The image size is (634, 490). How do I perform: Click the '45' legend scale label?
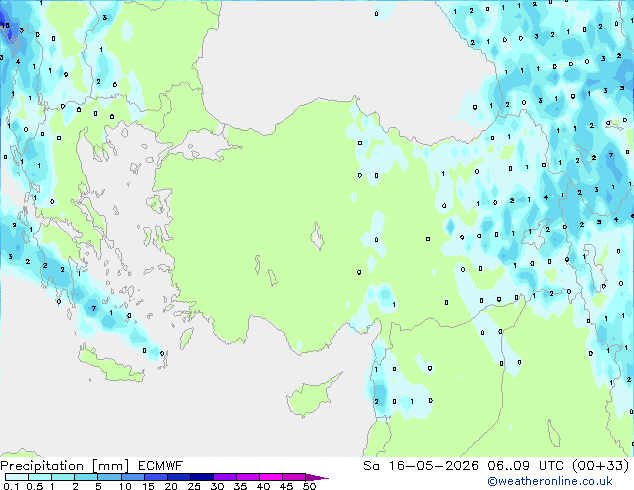click(286, 486)
